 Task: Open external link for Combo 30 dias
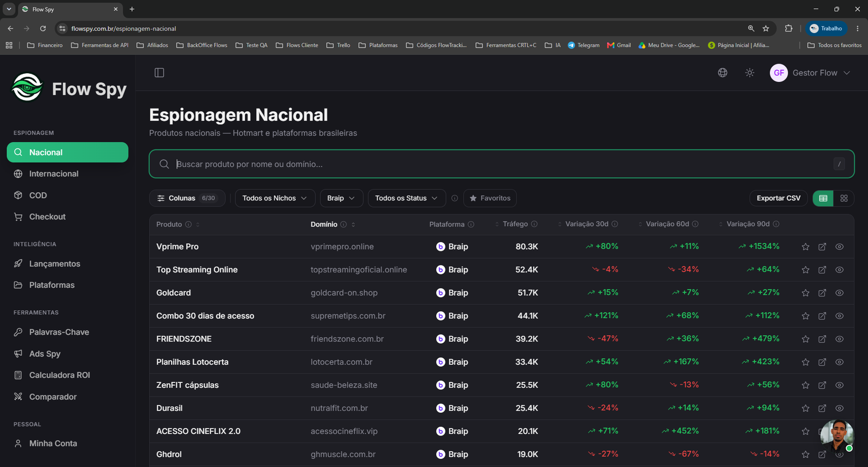tap(822, 316)
